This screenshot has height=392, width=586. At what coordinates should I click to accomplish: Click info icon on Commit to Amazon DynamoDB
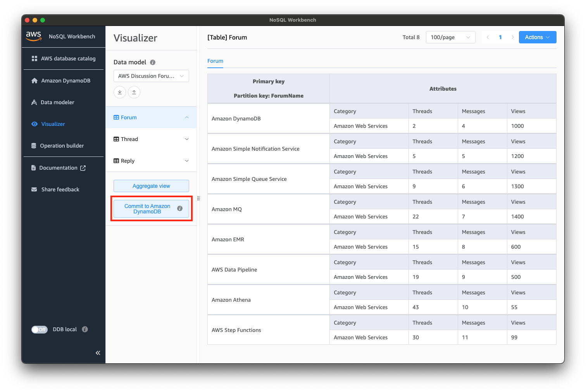click(x=180, y=208)
